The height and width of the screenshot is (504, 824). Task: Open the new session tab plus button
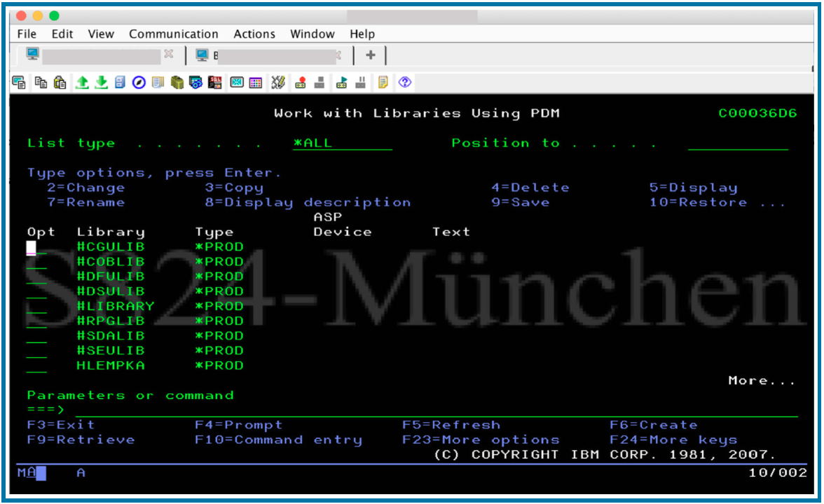click(371, 55)
